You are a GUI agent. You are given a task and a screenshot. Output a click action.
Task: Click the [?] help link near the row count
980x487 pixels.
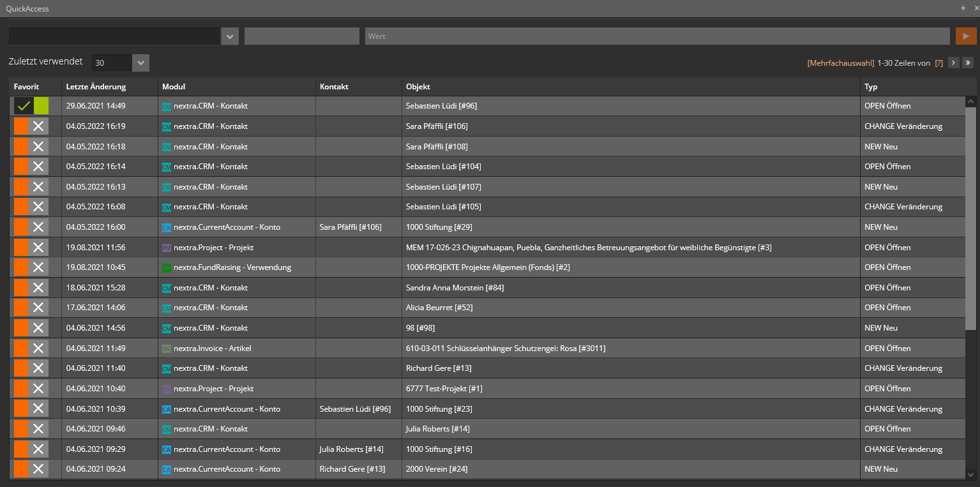coord(938,63)
